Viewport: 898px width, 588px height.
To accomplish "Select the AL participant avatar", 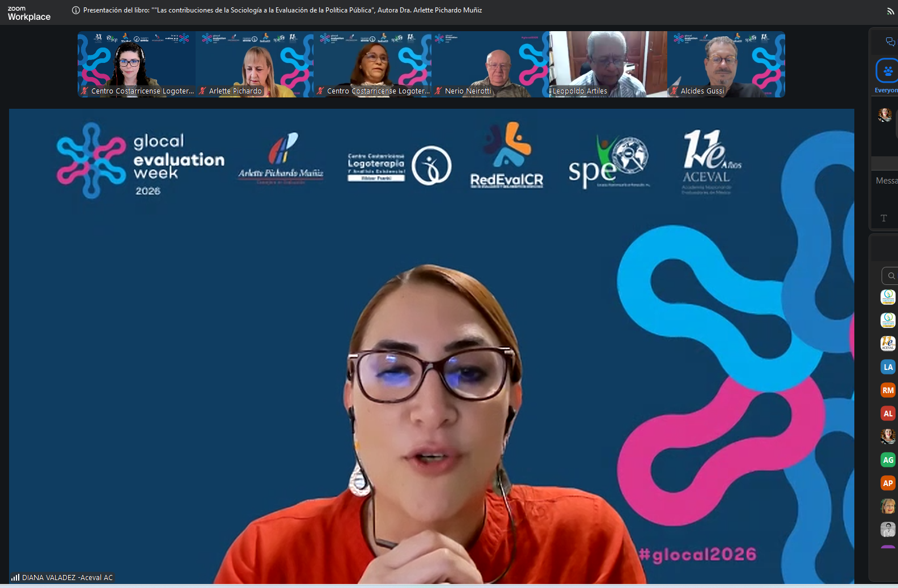I will click(888, 414).
